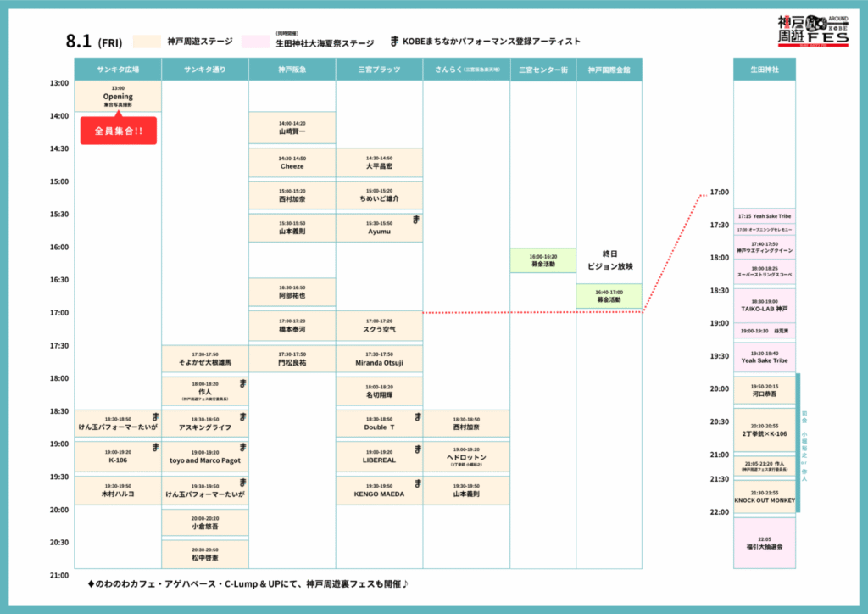Click the pink 生田神社大海夏祭ステージ legend swatch
Viewport: 868px width, 614px height.
click(x=255, y=41)
